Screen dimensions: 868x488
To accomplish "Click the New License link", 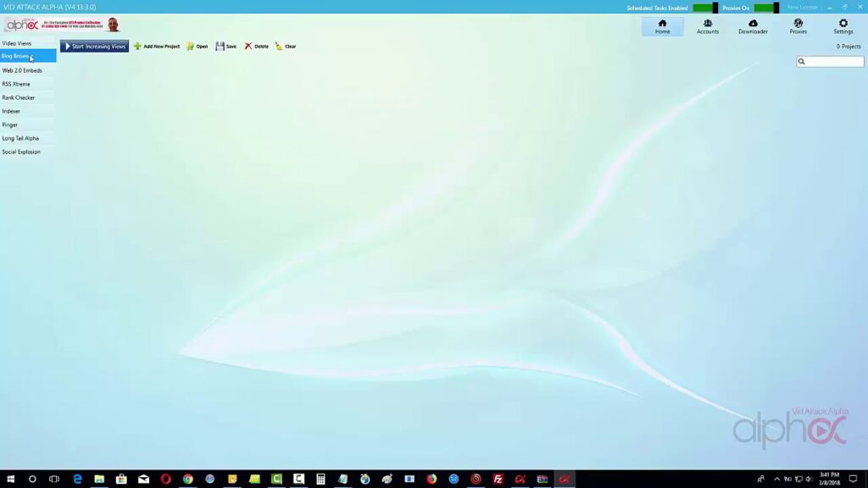I will click(802, 7).
